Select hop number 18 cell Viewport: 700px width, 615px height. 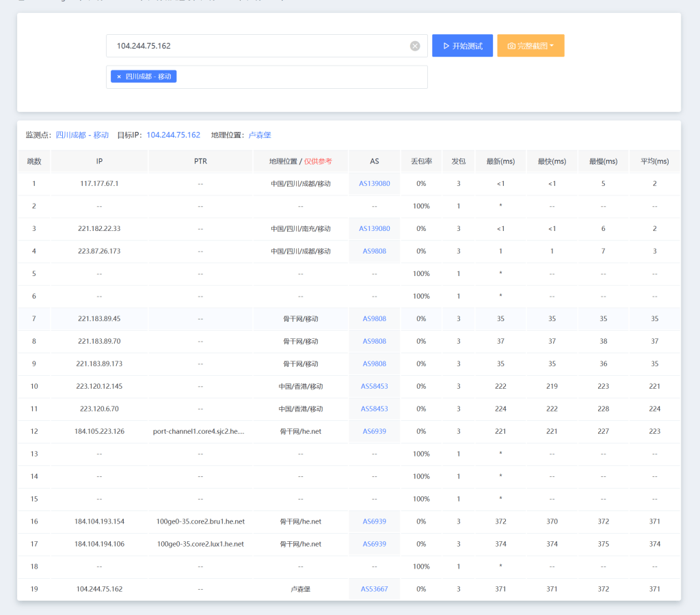(x=34, y=566)
